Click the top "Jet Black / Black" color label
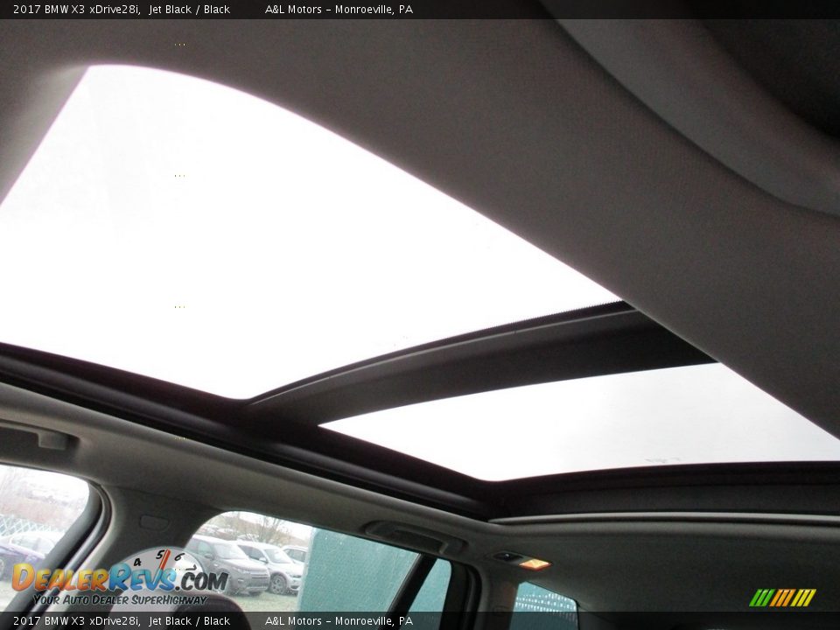This screenshot has width=840, height=630. 189,10
